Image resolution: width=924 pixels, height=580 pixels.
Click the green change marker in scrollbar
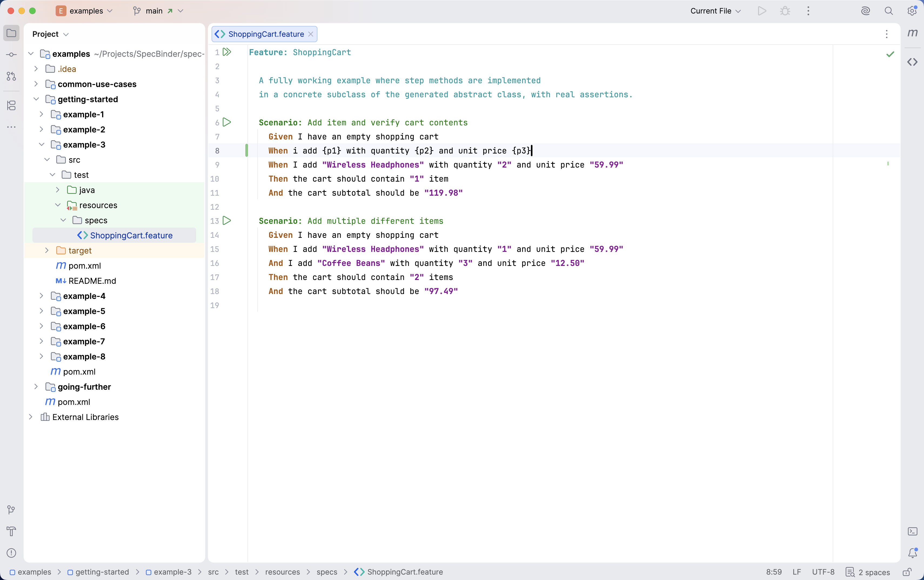[888, 164]
